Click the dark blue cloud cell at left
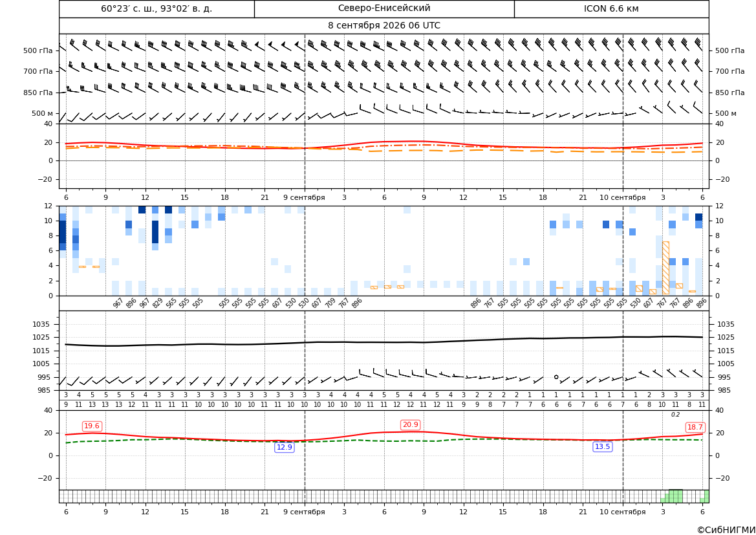Screen dimensions: 756x535 [63, 232]
